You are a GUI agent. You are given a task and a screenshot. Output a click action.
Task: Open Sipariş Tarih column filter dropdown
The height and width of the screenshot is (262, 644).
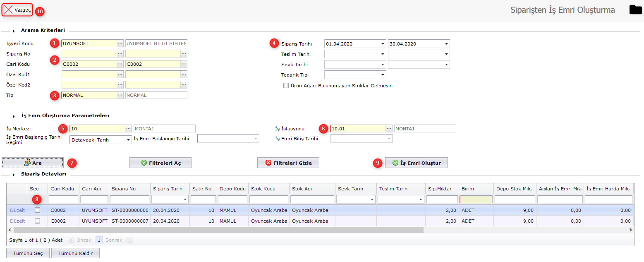184,200
